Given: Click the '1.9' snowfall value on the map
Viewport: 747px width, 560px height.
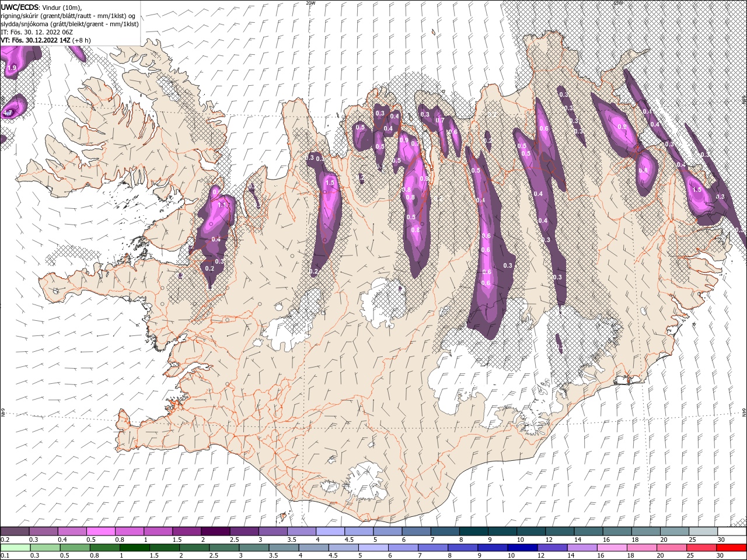Looking at the screenshot, I should click(12, 68).
